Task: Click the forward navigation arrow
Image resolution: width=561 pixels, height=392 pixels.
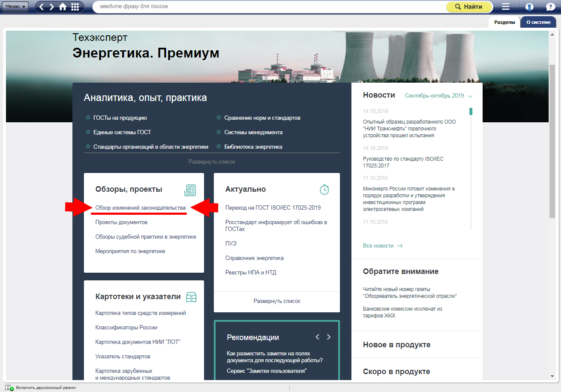Action: [52, 7]
